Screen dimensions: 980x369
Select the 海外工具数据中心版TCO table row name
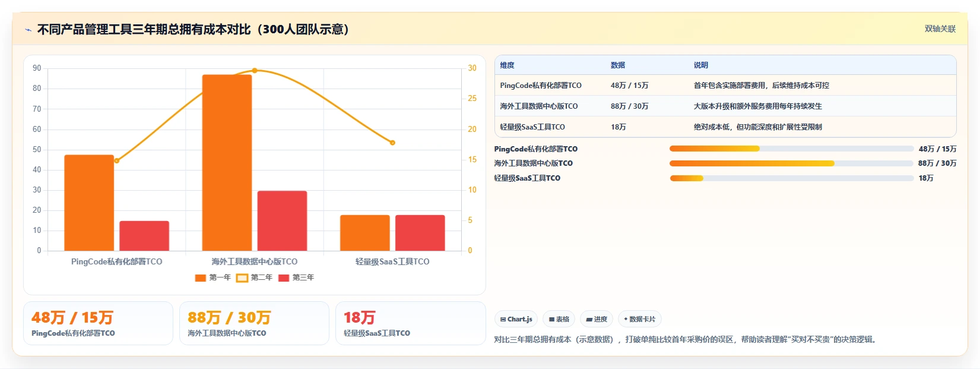pos(539,106)
